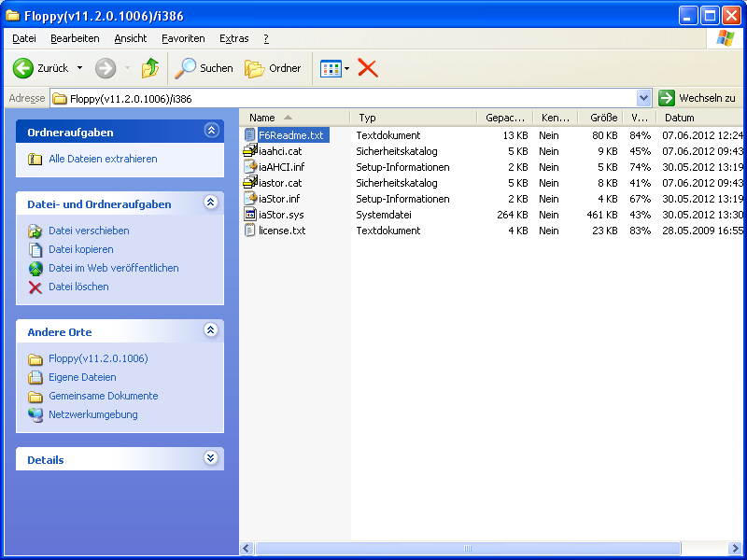Open the Bearbeiten menu
Viewport: 747px width, 560px height.
(x=75, y=38)
